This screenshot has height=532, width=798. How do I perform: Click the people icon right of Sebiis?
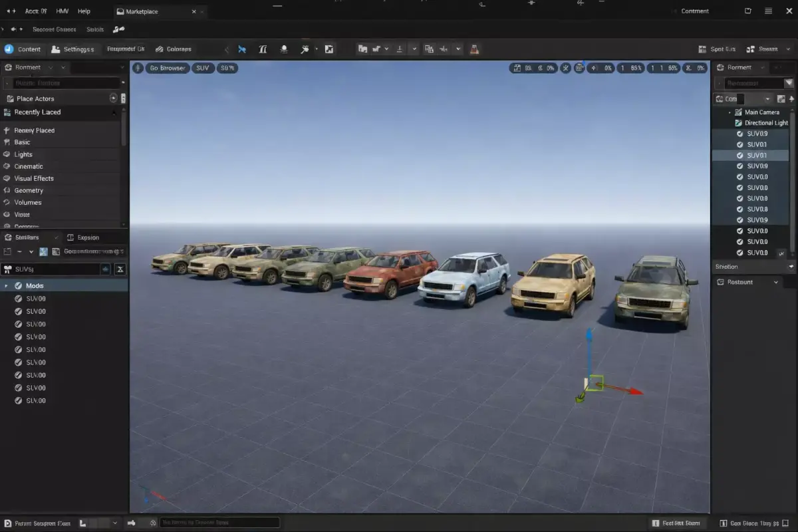point(118,29)
